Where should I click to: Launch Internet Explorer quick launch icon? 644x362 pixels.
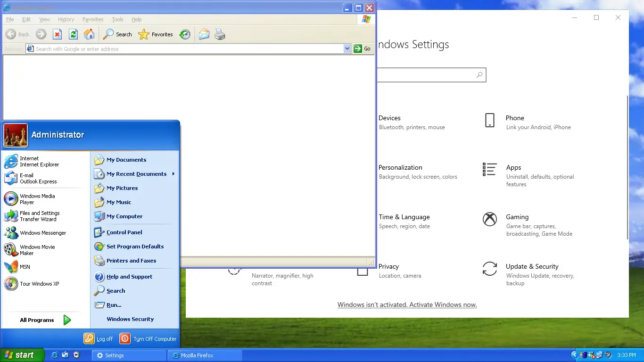point(55,355)
